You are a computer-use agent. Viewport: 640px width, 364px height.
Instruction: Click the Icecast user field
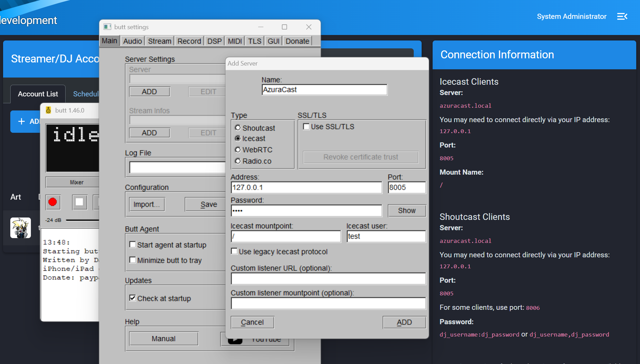[x=386, y=236]
